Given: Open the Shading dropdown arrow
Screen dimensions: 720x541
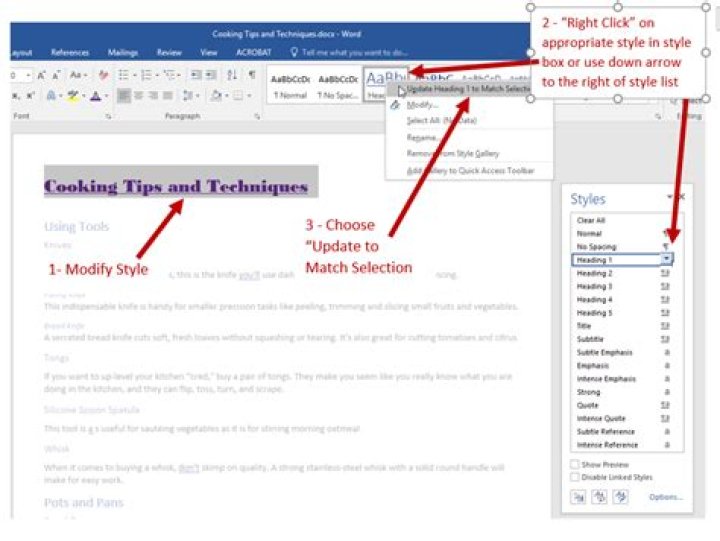Looking at the screenshot, I should click(x=227, y=96).
